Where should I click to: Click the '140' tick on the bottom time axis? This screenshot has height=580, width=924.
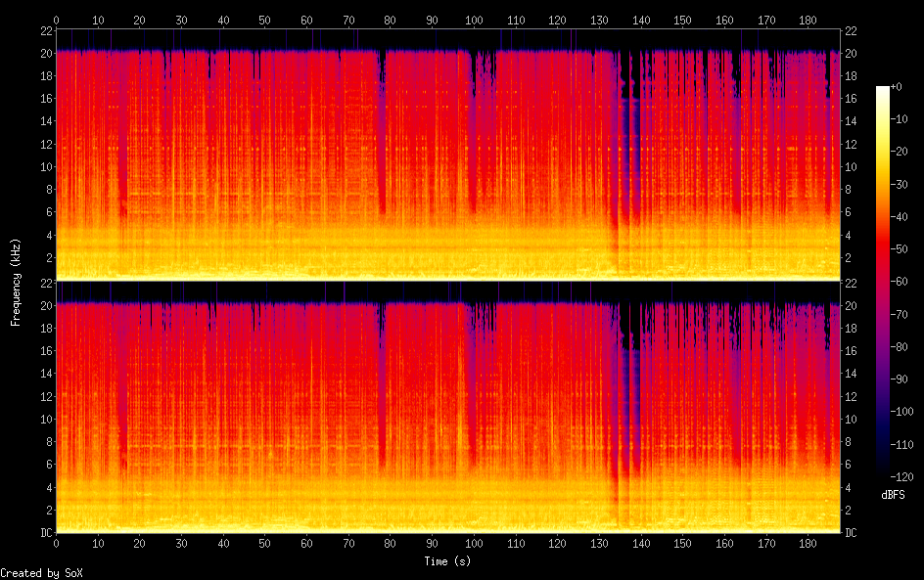click(x=641, y=543)
